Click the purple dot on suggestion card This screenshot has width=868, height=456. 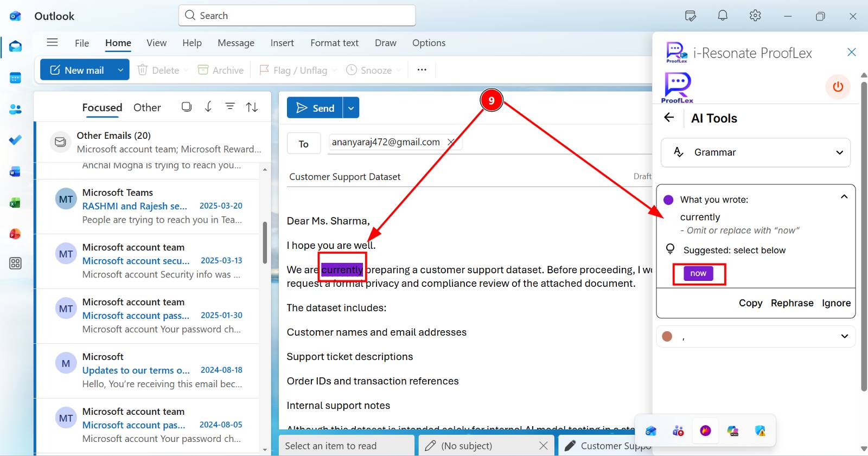coord(668,200)
